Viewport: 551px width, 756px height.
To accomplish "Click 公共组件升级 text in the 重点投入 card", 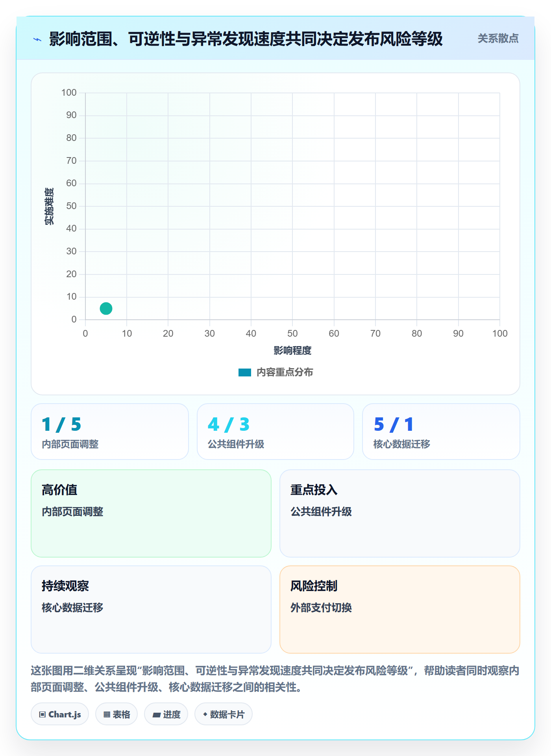I will pos(321,511).
